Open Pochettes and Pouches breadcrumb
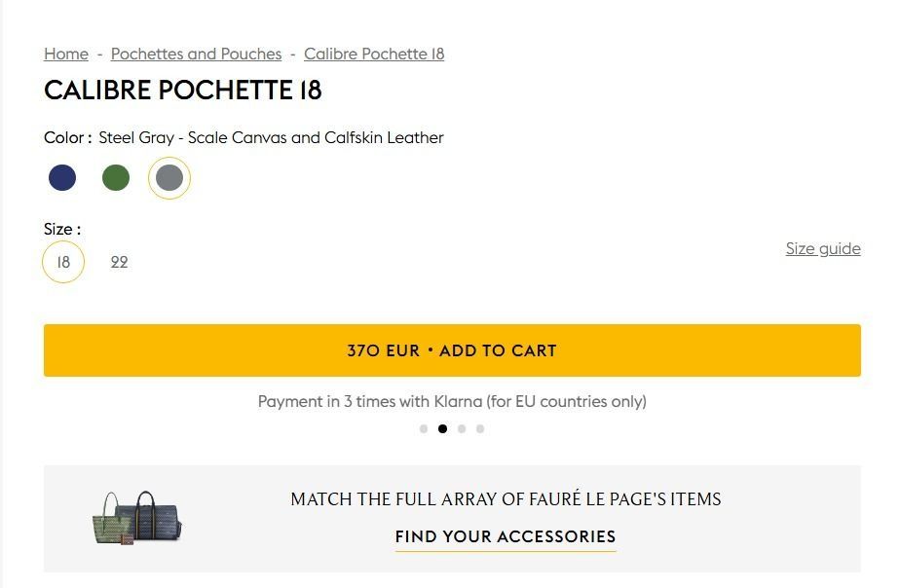 (196, 54)
